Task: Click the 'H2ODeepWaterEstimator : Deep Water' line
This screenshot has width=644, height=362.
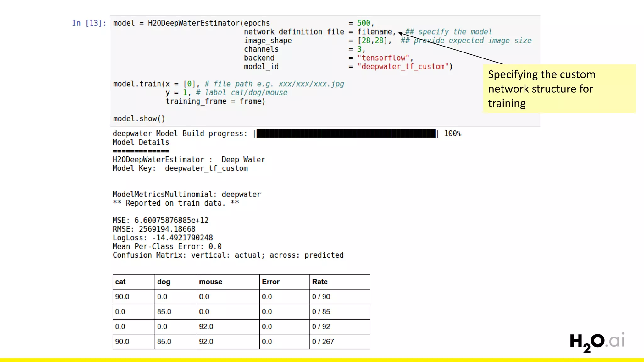Action: [x=189, y=160]
